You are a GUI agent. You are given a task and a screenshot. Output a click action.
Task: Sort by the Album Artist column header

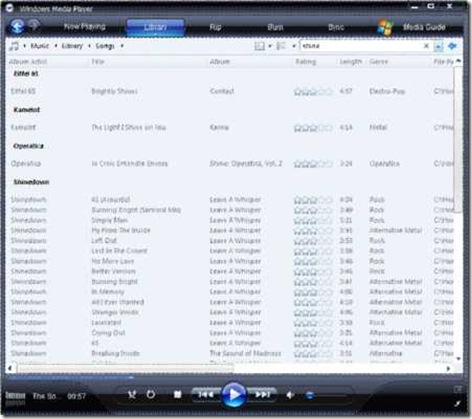pos(28,62)
